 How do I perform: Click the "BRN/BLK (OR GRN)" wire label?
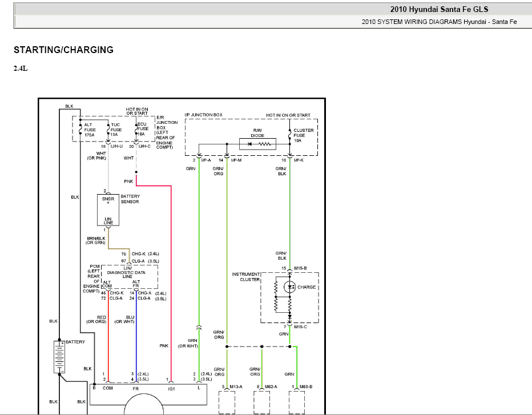click(x=96, y=240)
